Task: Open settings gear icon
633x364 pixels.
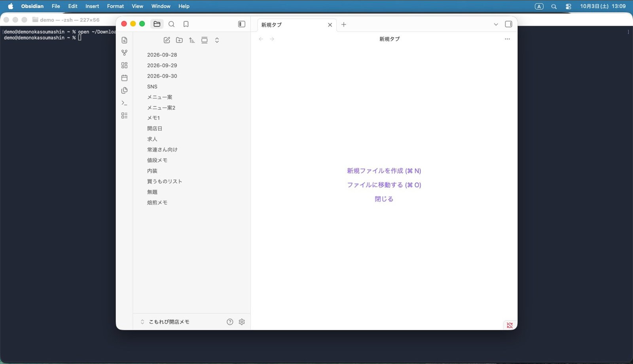Action: [x=242, y=322]
